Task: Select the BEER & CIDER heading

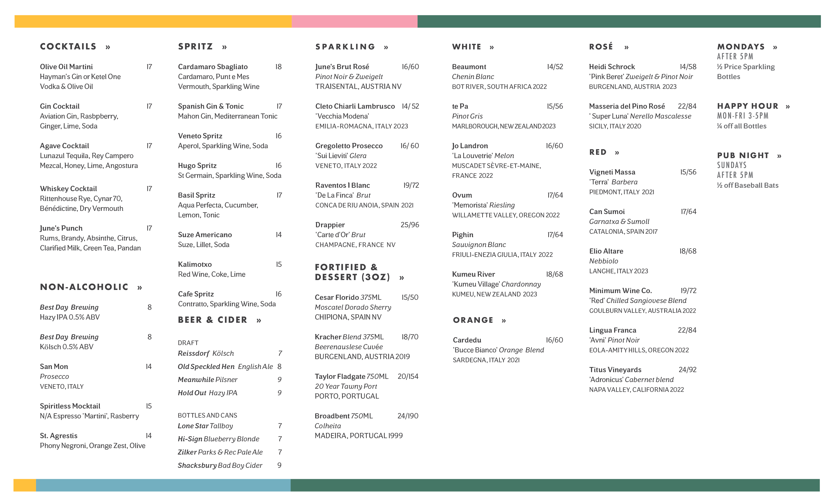Action: (x=213, y=320)
